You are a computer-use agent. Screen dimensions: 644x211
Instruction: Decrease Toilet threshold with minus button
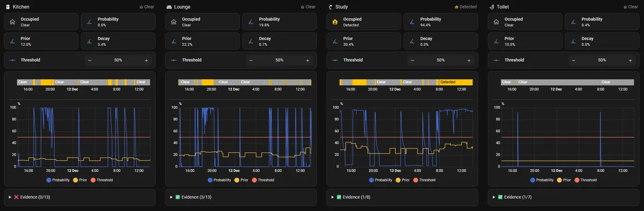tap(574, 60)
